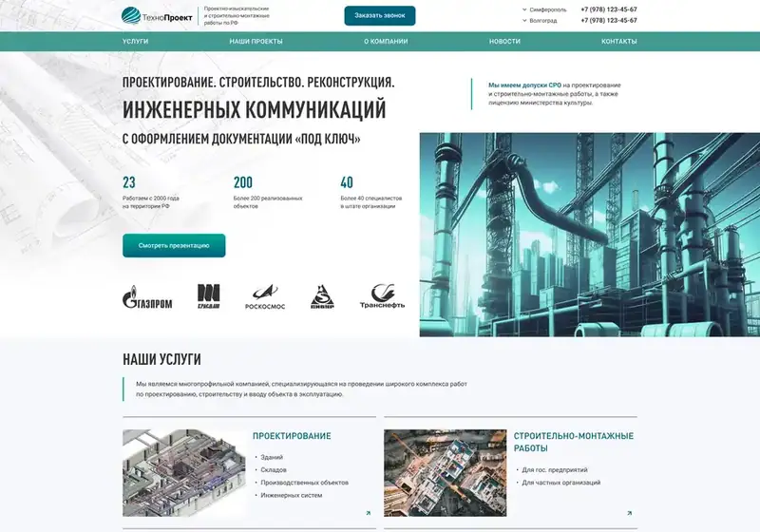Click the Проектно-изыскательские tagline beside logo
The width and height of the screenshot is (760, 532).
tap(237, 15)
